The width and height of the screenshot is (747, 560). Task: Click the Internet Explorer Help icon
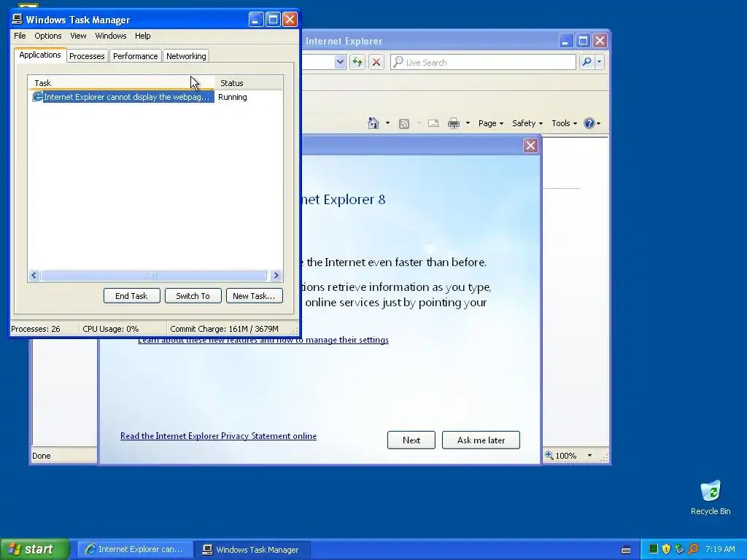(x=589, y=123)
